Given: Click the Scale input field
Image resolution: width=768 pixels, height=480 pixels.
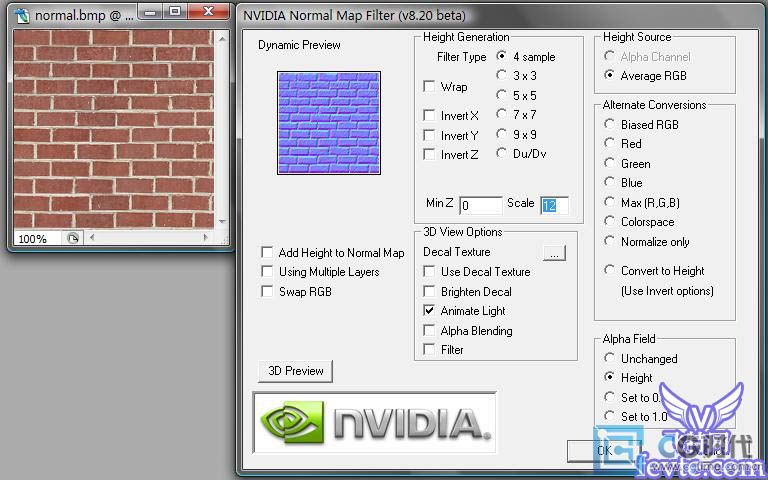Looking at the screenshot, I should pos(554,205).
